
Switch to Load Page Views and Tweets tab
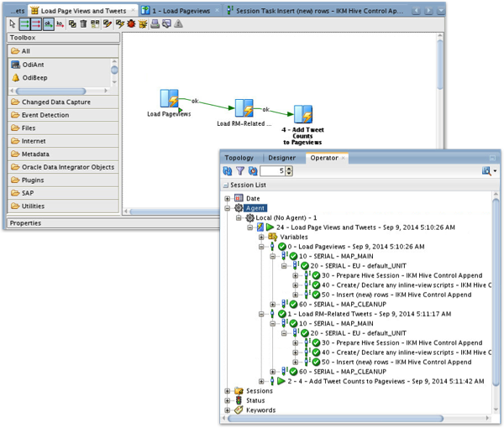coord(83,11)
